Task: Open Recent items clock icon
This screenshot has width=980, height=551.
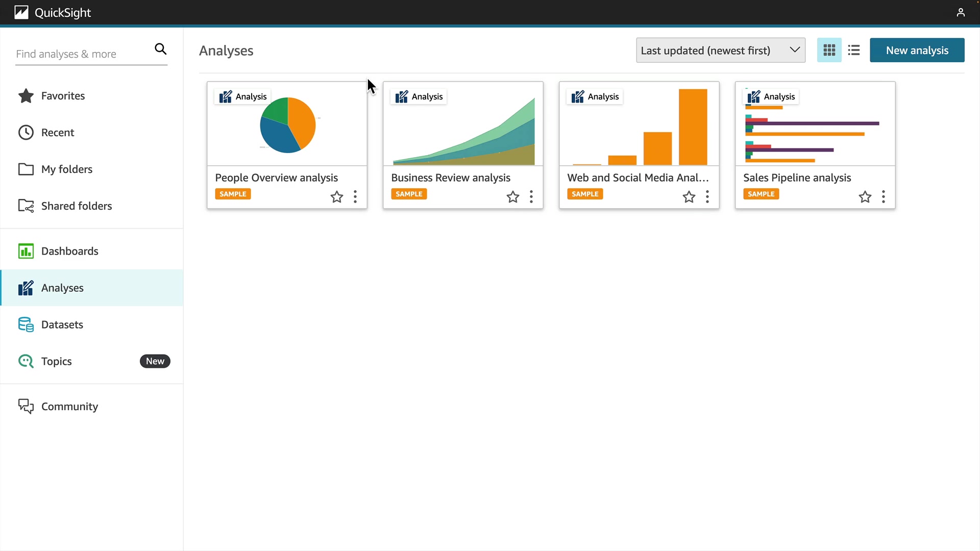Action: coord(26,133)
